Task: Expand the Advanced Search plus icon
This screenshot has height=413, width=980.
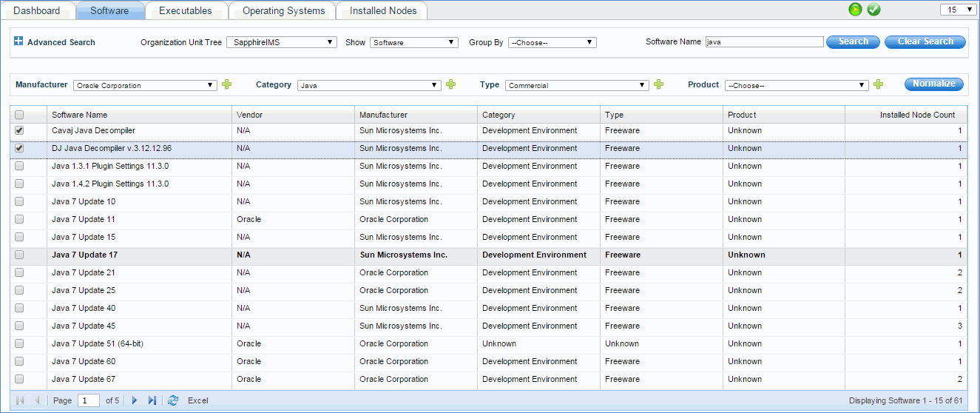Action: pos(18,41)
